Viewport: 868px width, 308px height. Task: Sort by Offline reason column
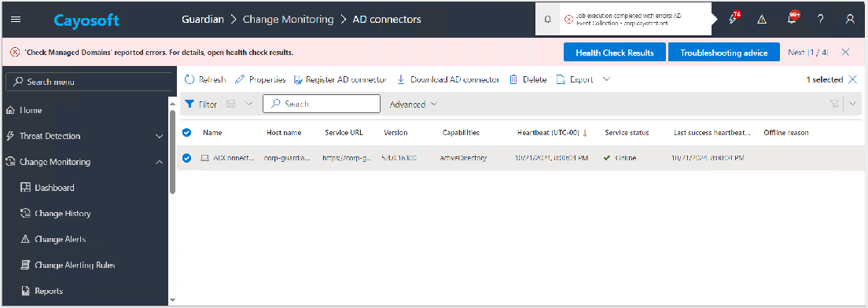(x=786, y=133)
